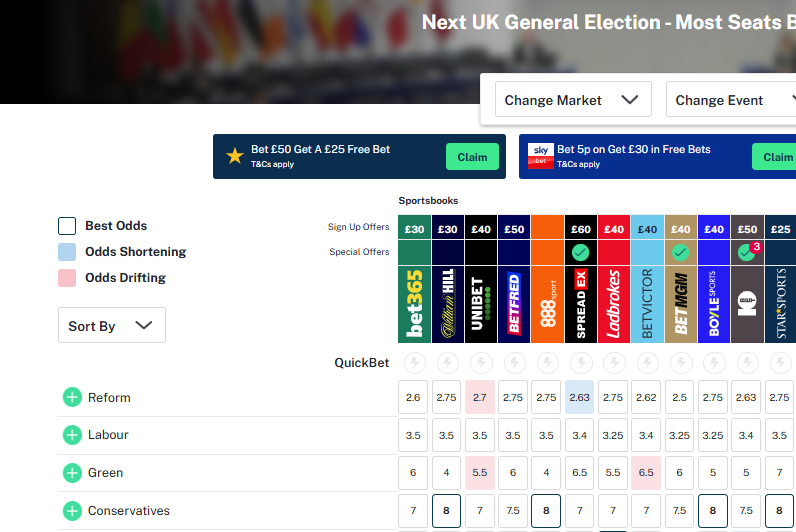Image resolution: width=796 pixels, height=532 pixels.
Task: Expand the Labour row plus button
Action: [x=72, y=435]
